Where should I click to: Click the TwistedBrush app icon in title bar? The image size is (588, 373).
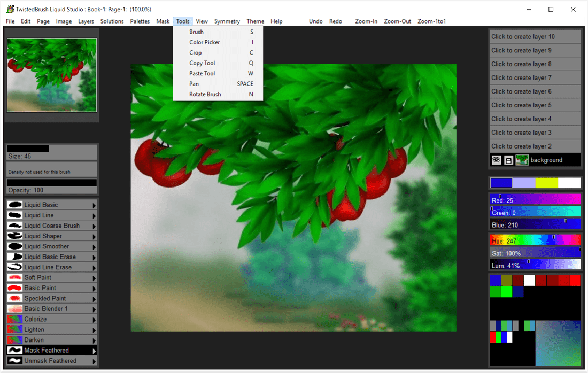click(x=10, y=9)
